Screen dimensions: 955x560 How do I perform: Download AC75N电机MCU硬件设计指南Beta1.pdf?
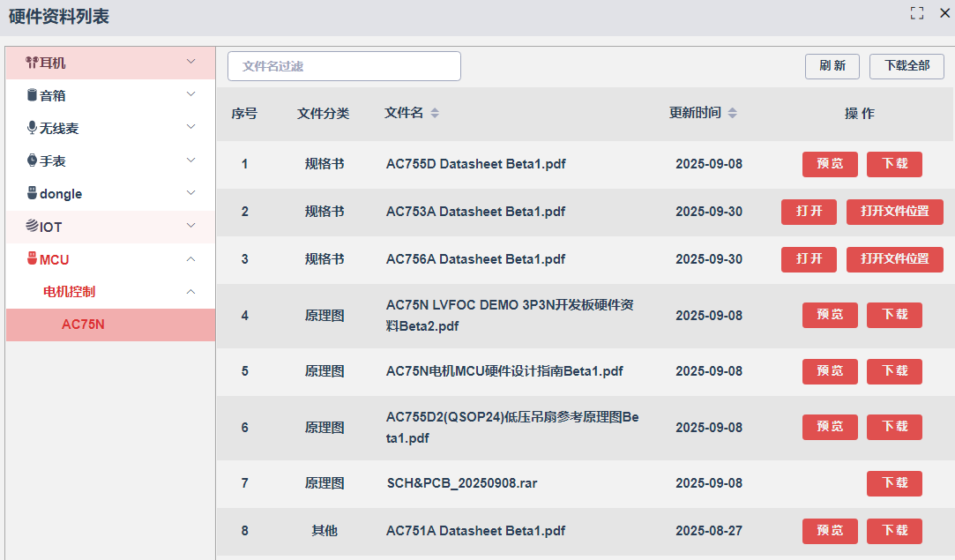click(x=894, y=371)
